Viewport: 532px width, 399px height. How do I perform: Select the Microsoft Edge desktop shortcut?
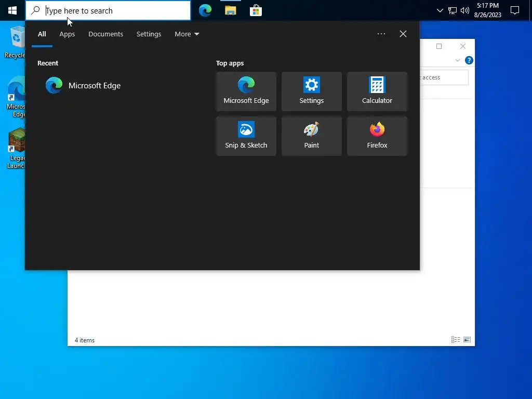tap(16, 97)
